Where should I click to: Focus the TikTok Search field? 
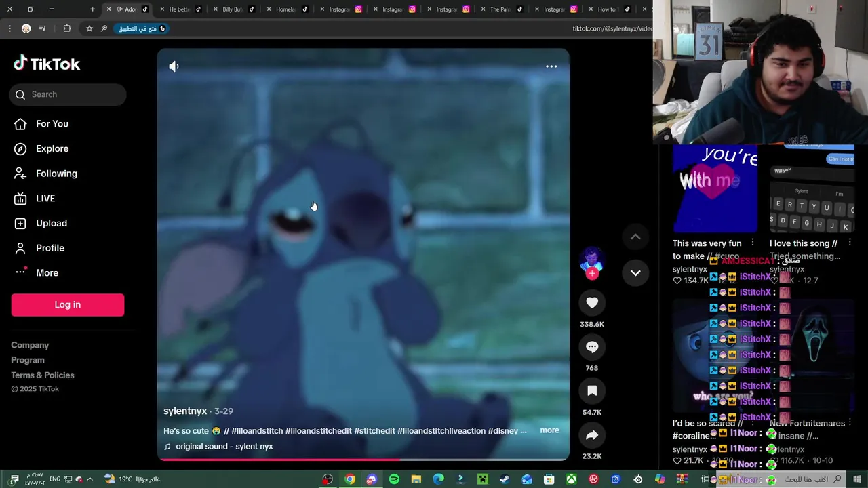68,95
